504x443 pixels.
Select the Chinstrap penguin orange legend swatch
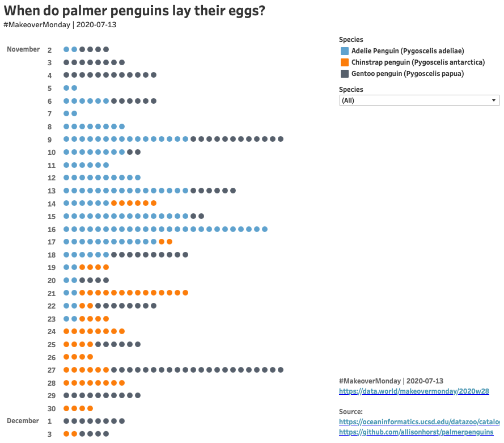(x=345, y=62)
